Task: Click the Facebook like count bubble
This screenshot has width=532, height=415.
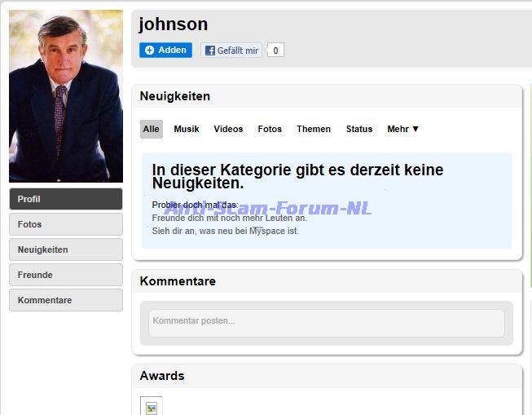Action: point(275,51)
